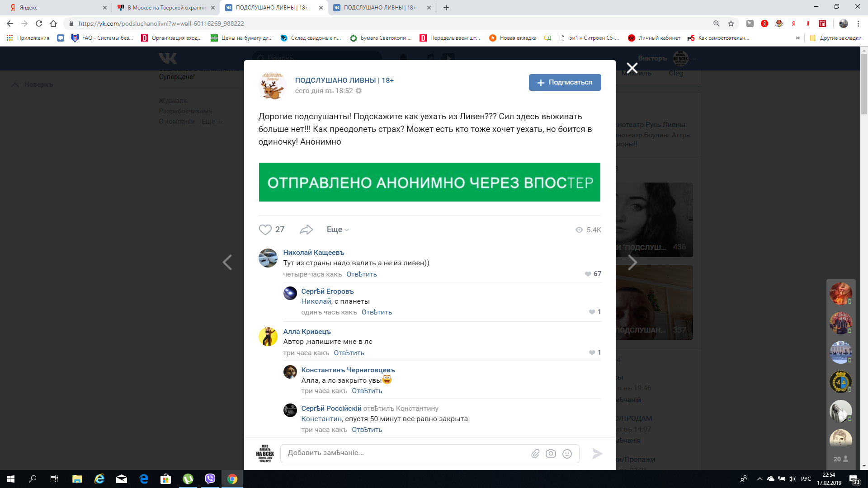
Task: Click the 5.4K views counter
Action: 588,230
